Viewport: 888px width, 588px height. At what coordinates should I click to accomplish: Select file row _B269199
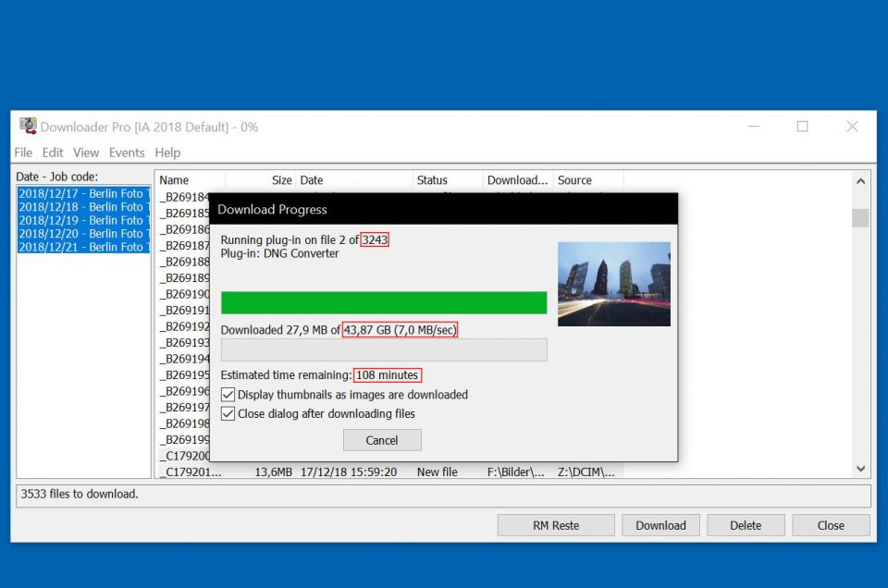pyautogui.click(x=185, y=440)
